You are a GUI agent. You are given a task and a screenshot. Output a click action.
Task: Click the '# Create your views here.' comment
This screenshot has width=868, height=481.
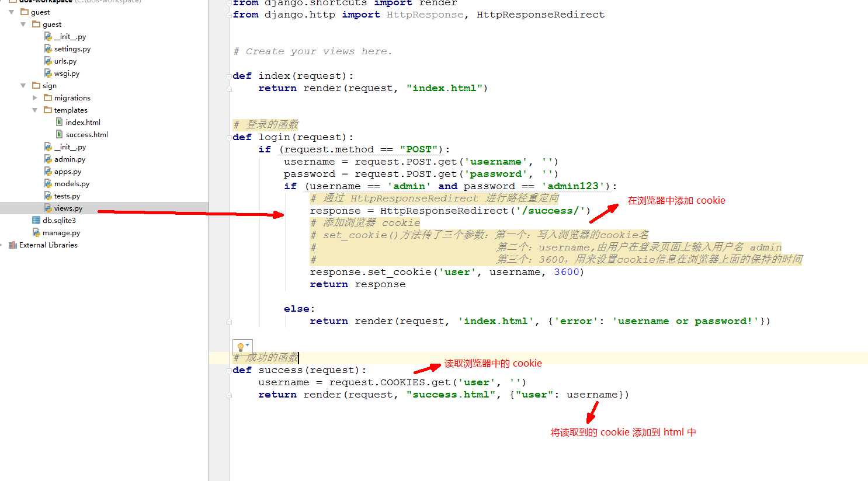(x=313, y=51)
